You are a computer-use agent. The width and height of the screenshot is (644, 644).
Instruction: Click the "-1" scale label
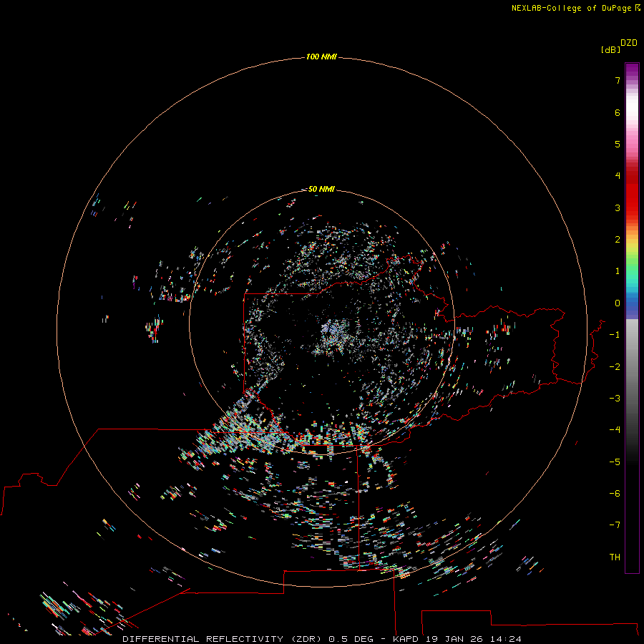[615, 335]
